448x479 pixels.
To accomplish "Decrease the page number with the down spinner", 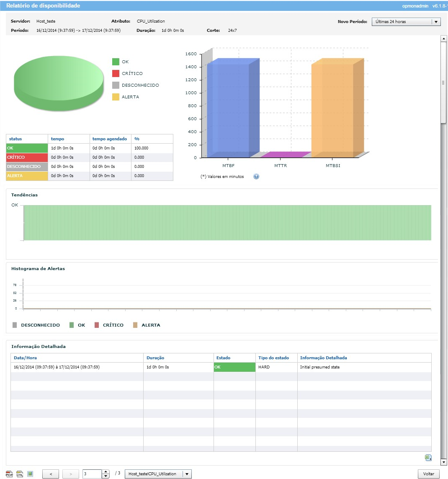I will (106, 476).
